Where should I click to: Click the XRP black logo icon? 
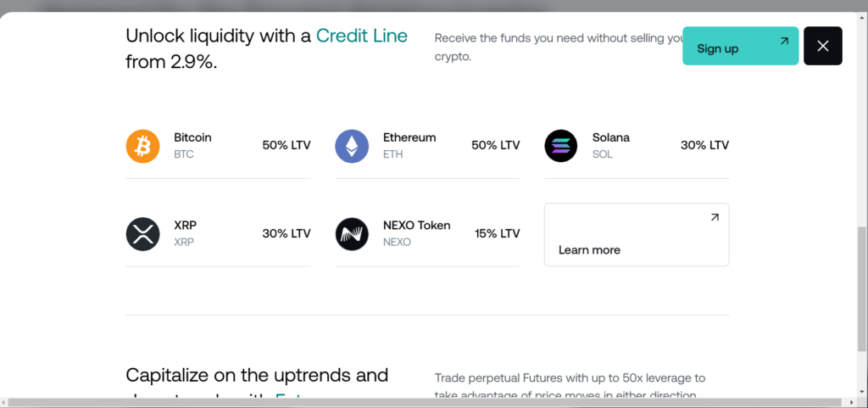click(x=142, y=234)
